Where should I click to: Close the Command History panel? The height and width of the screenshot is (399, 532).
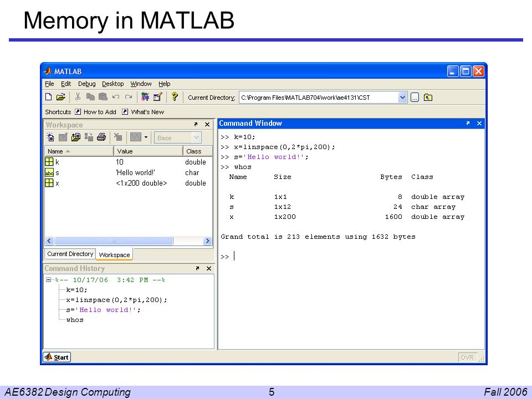coord(209,268)
